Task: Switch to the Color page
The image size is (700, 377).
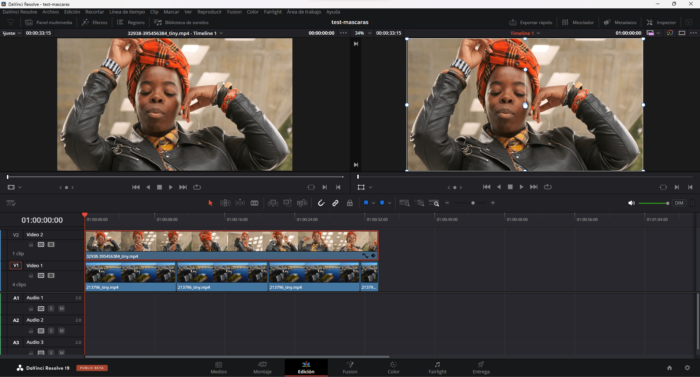Action: point(393,368)
